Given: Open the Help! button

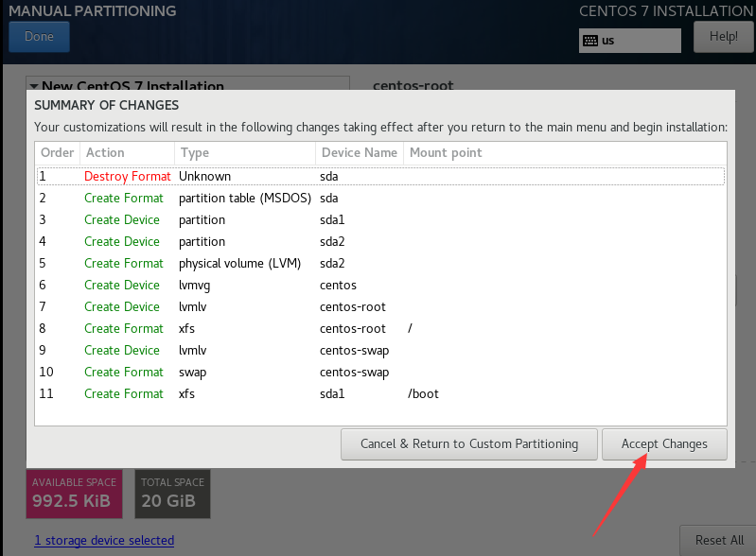Looking at the screenshot, I should pos(723,37).
